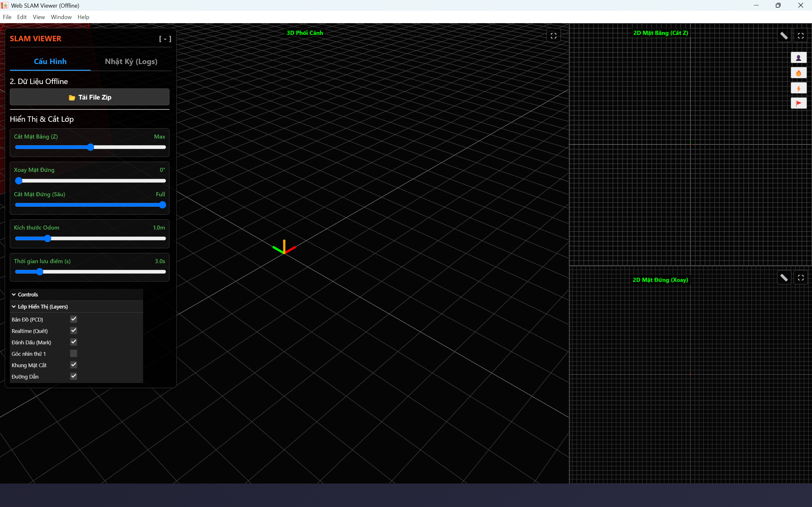812x507 pixels.
Task: Toggle the Đường Dẫn layer checkbox
Action: 74,376
